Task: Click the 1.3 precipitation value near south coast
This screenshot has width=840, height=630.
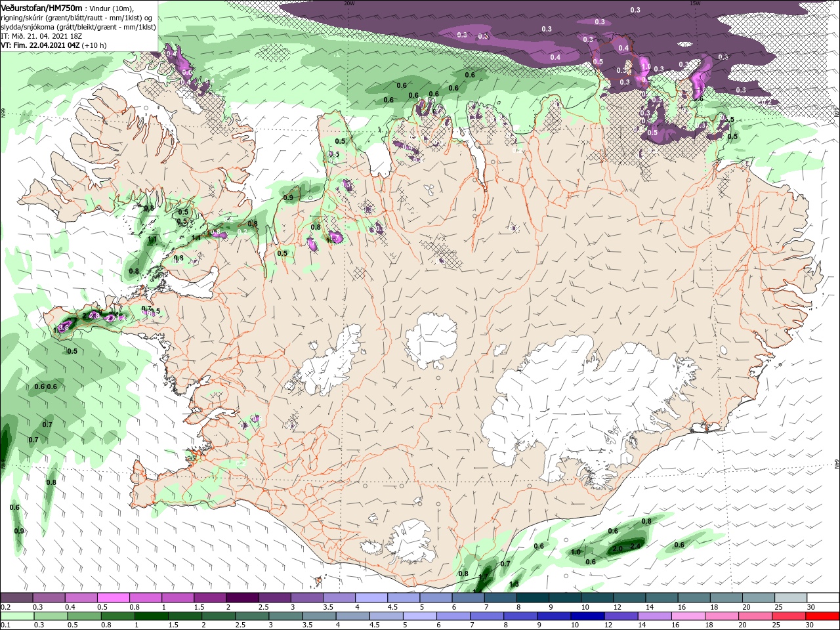Action: click(514, 584)
